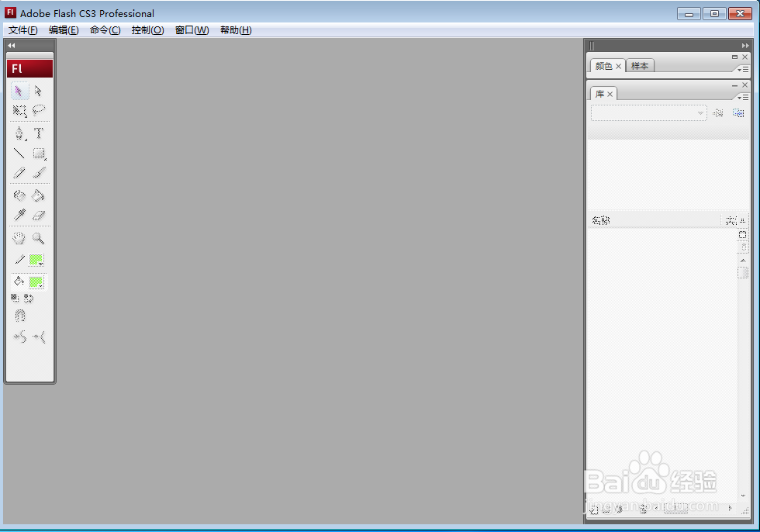Select the Ink Bottle tool
This screenshot has height=532, width=760.
pyautogui.click(x=19, y=195)
